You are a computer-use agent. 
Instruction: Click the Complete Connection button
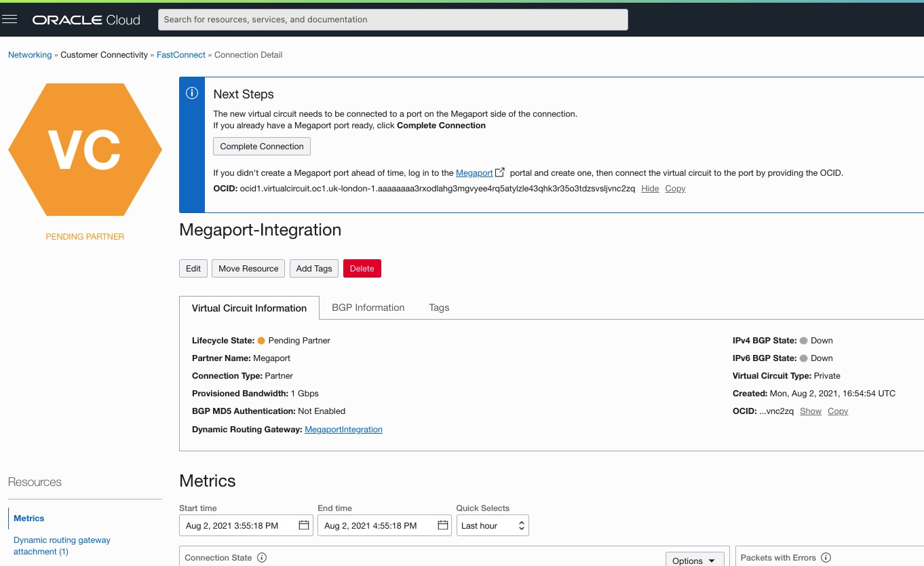pyautogui.click(x=262, y=147)
